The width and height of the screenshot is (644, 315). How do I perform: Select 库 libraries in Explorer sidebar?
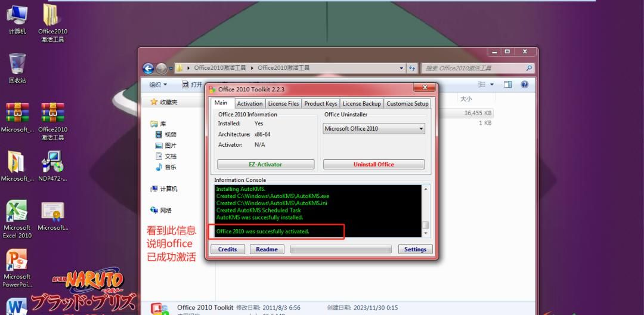159,123
